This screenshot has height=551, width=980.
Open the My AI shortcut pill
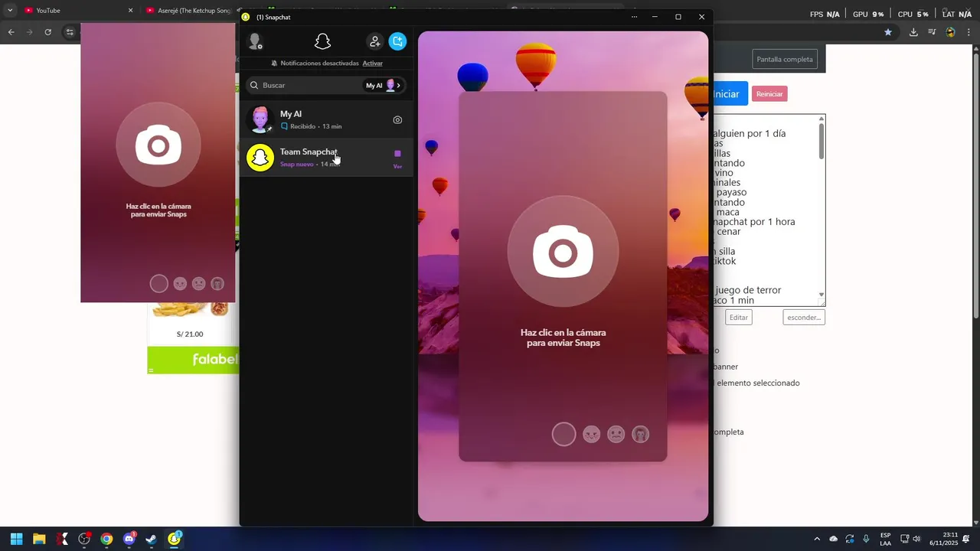point(383,85)
